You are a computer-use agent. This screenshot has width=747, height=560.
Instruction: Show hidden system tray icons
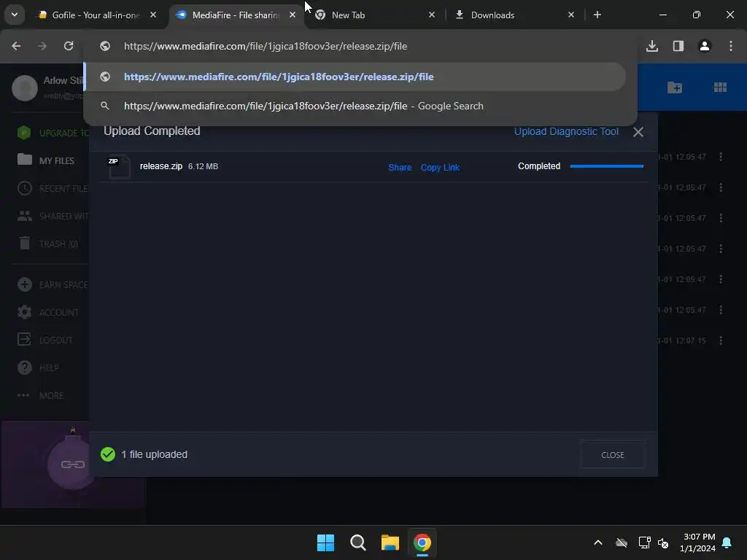click(598, 542)
